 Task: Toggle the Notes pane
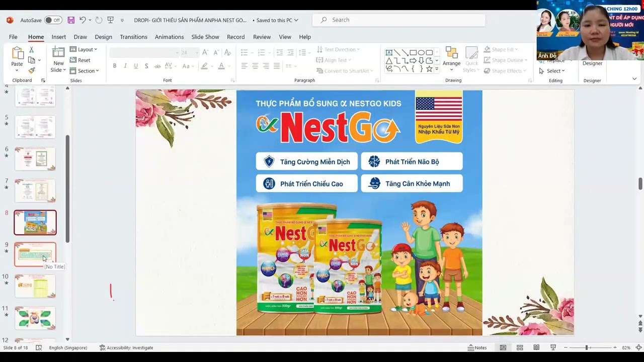click(477, 347)
